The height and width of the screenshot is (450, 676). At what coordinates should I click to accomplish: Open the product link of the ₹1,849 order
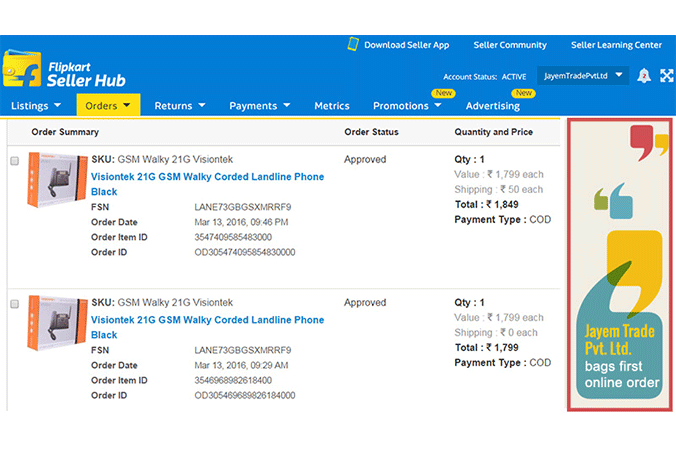pyautogui.click(x=207, y=184)
